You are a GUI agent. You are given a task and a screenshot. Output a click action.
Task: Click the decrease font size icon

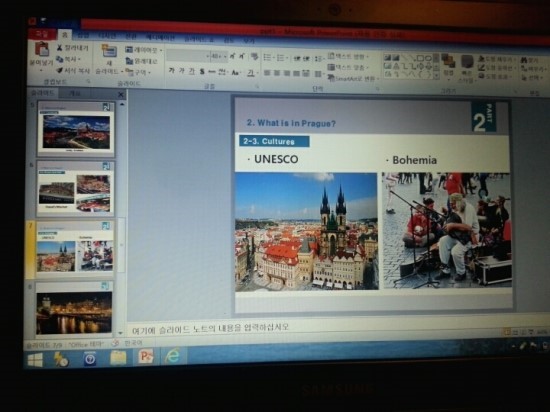pyautogui.click(x=242, y=56)
